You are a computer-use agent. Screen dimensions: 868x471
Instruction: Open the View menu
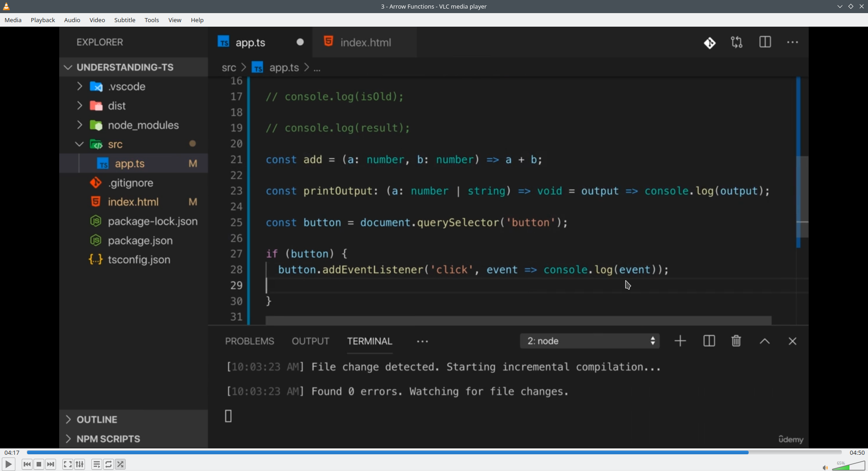(175, 20)
